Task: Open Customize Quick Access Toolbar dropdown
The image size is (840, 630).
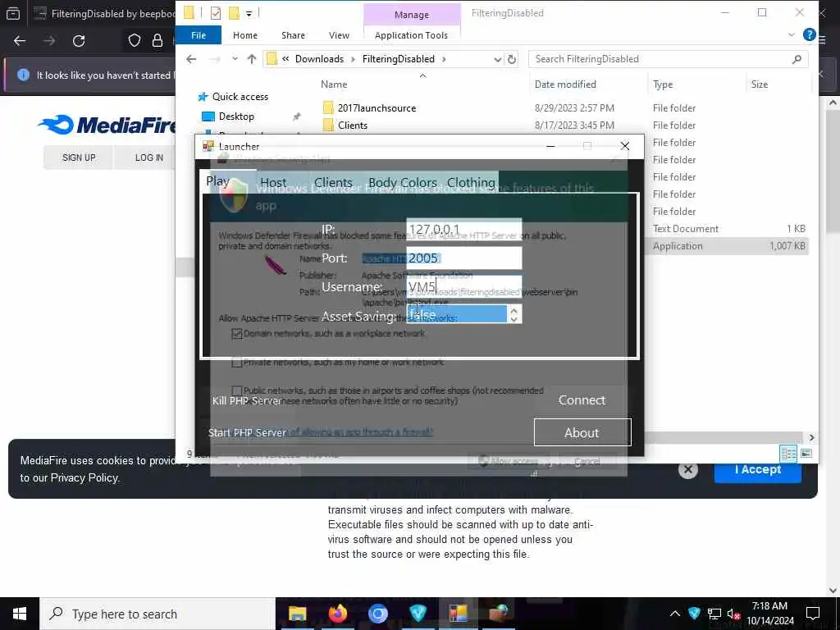Action: (x=249, y=13)
